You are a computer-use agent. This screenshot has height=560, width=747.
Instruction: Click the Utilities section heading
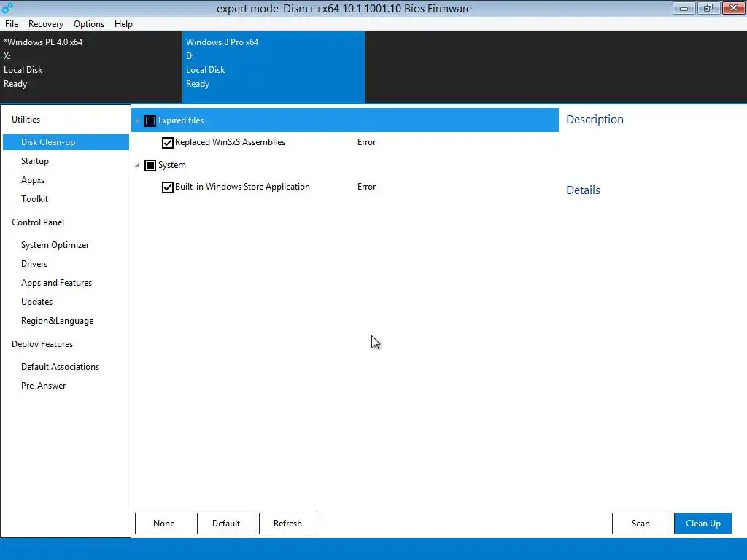tap(26, 120)
